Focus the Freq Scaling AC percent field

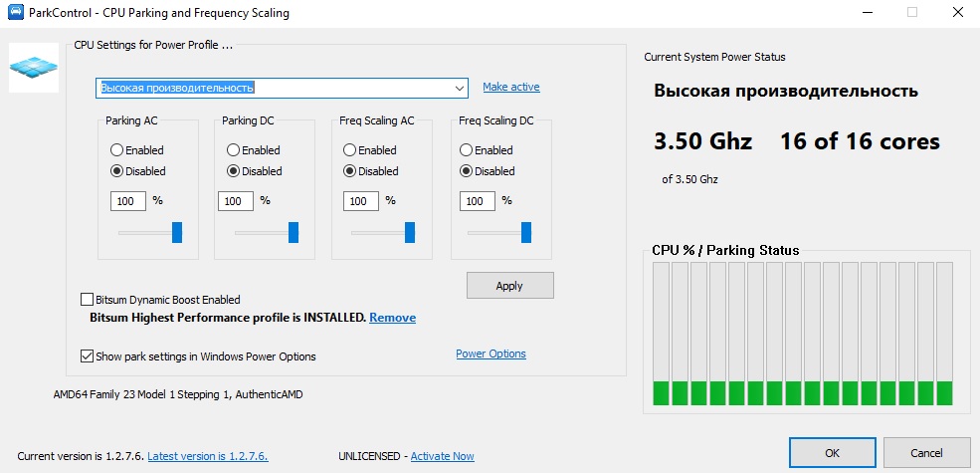[360, 201]
